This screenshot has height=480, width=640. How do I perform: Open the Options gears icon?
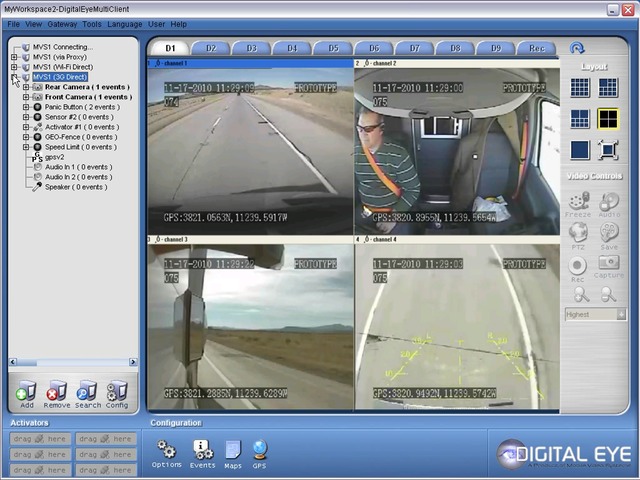click(x=167, y=453)
